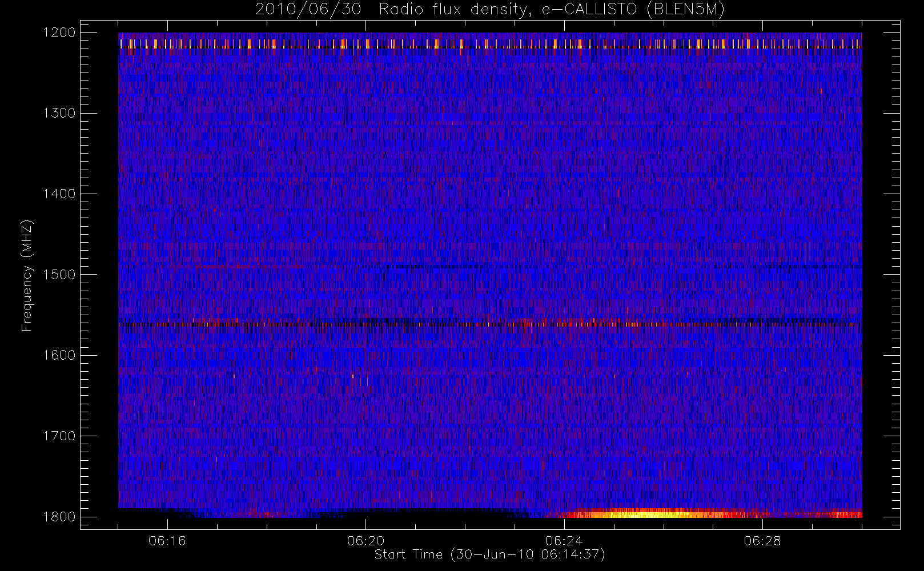
Task: Click the 1300 frequency tick label
Action: 59,113
